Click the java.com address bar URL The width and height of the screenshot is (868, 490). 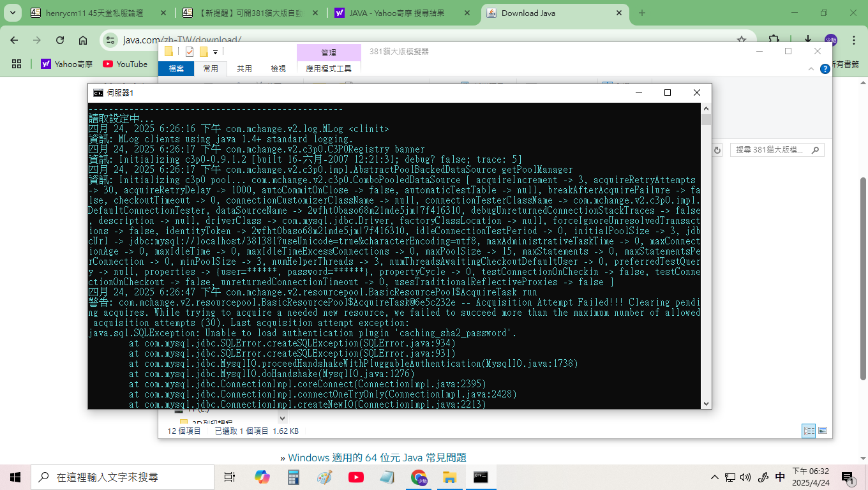pyautogui.click(x=182, y=40)
